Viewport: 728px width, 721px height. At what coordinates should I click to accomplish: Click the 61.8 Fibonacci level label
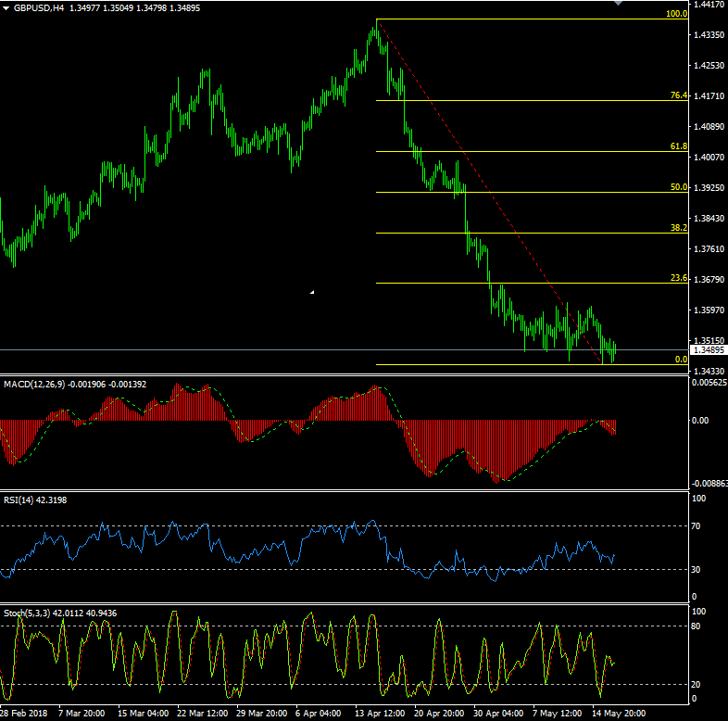[678, 146]
